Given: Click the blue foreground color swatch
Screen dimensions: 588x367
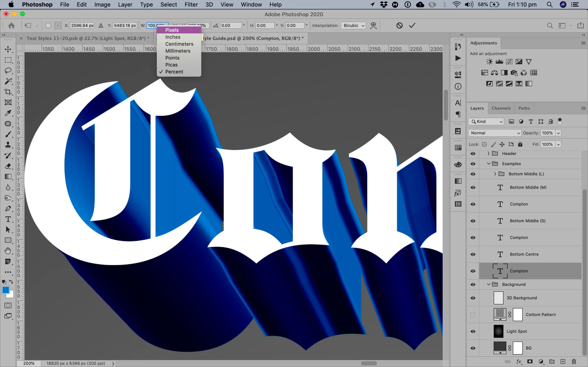Looking at the screenshot, I should click(5, 290).
